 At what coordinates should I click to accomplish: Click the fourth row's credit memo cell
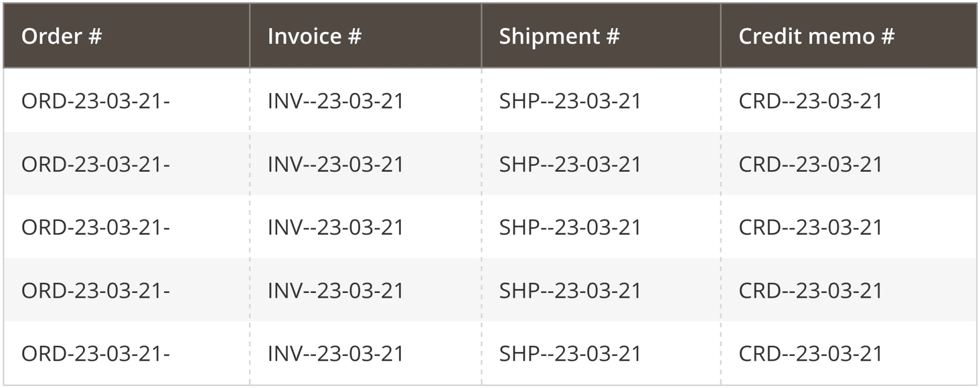click(x=848, y=290)
